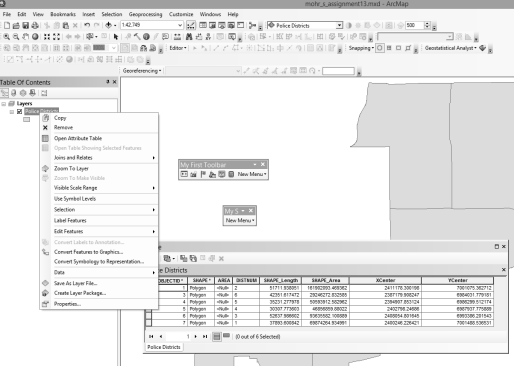Screen dimensions: 514x366
Task: Click the layer symbol swatch under Police Districts
Action: (27, 119)
